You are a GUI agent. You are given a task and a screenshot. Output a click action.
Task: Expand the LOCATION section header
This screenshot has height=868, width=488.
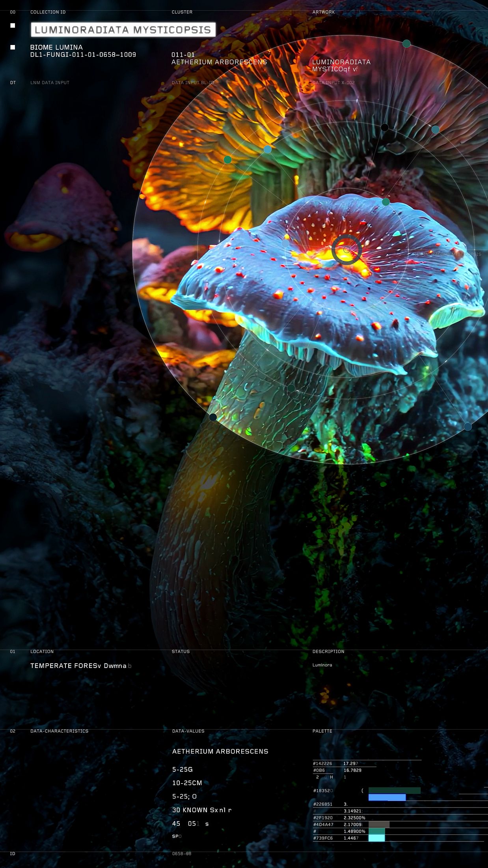tap(42, 651)
